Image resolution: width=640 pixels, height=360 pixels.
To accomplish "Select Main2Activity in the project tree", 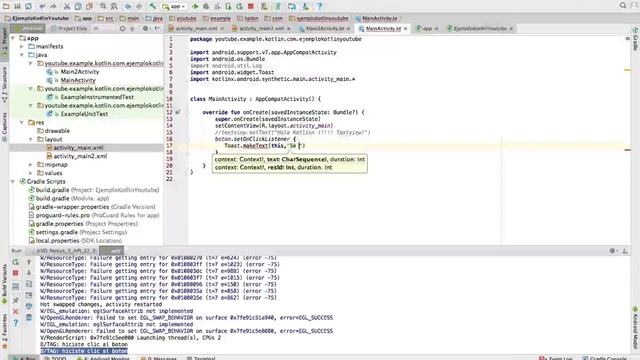I will pyautogui.click(x=80, y=72).
